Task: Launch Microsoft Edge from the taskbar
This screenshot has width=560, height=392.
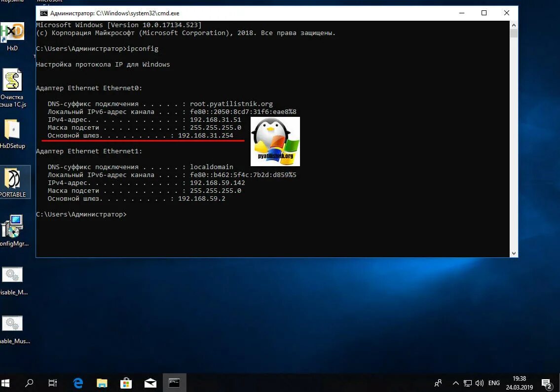Action: click(x=78, y=383)
